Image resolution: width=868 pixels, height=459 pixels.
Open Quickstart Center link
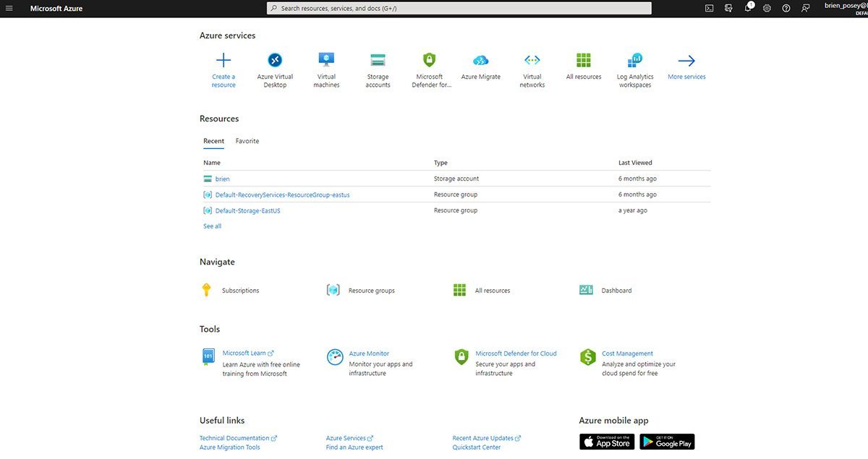[x=476, y=447]
